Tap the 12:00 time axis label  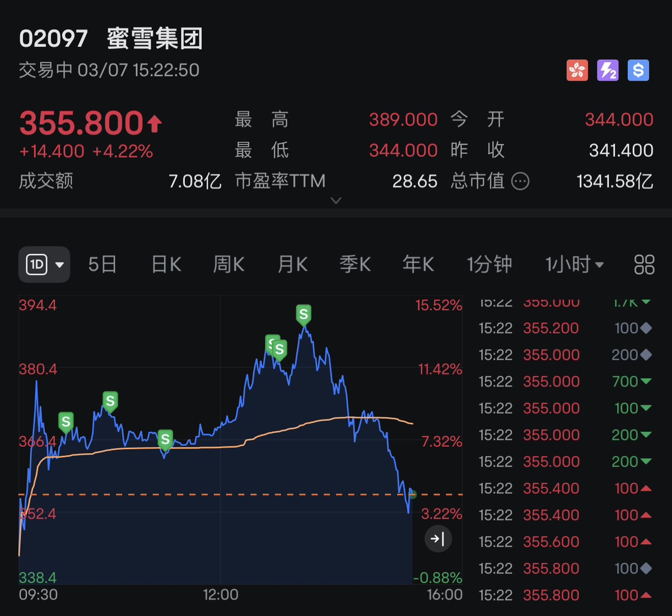[x=221, y=594]
